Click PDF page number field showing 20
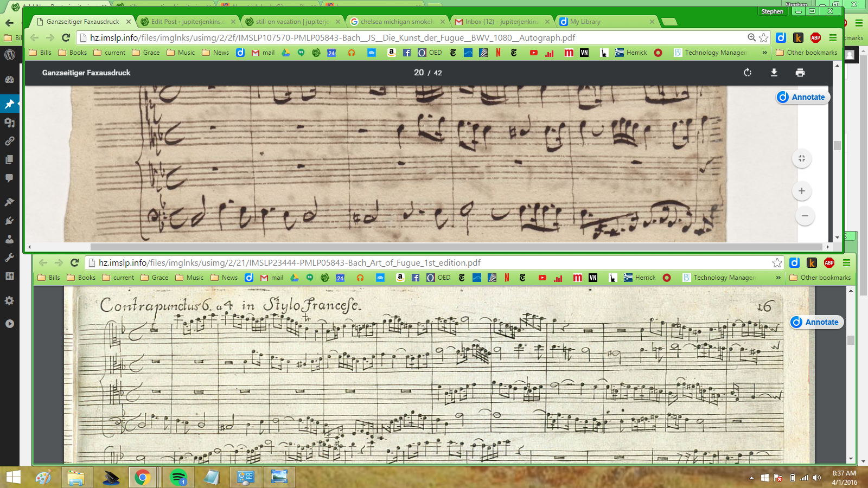The width and height of the screenshot is (868, 488). tap(419, 73)
